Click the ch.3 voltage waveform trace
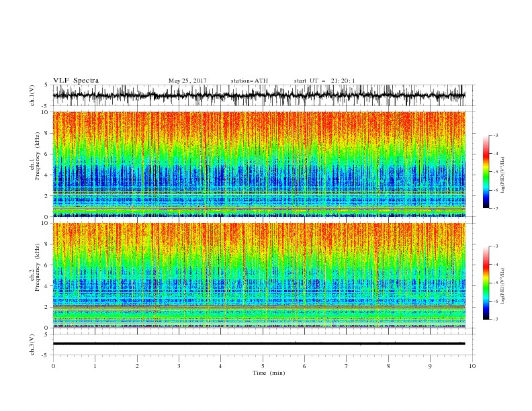The width and height of the screenshot is (532, 411). point(259,344)
